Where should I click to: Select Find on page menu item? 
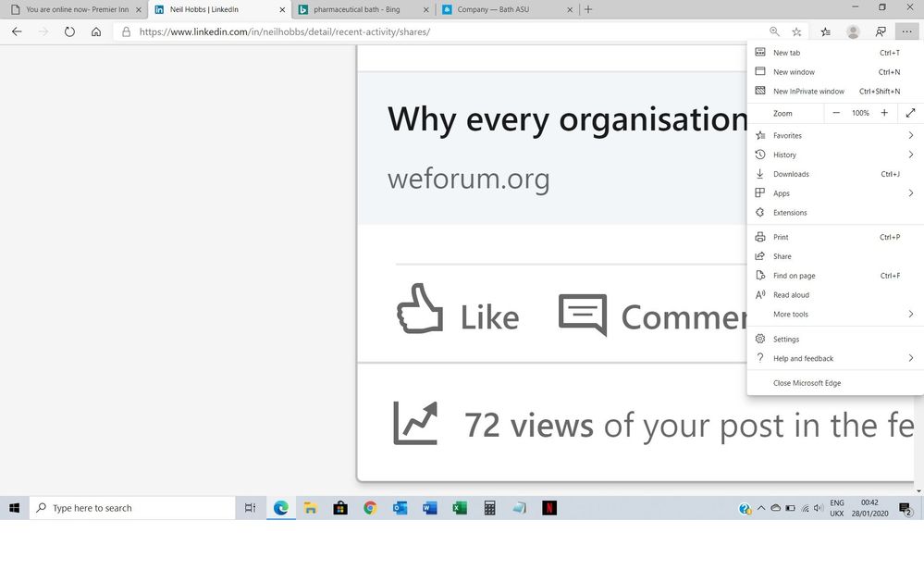835,276
